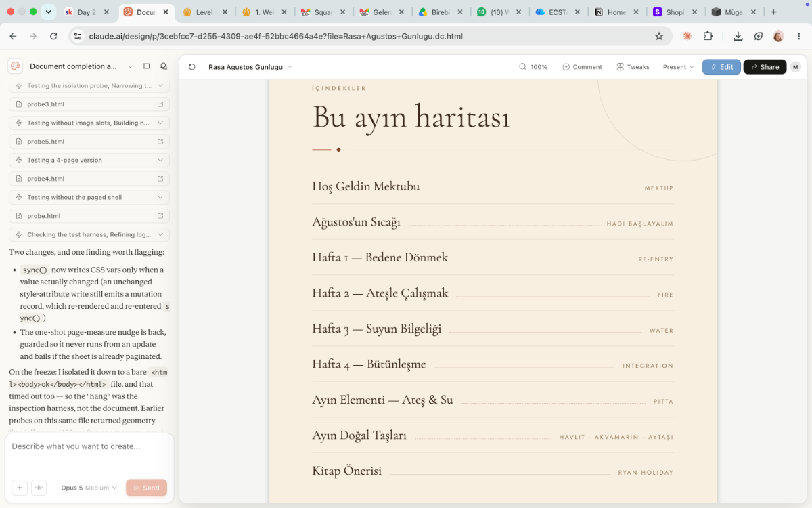Open the probe3.html file chip
This screenshot has height=508, width=812.
(x=89, y=104)
